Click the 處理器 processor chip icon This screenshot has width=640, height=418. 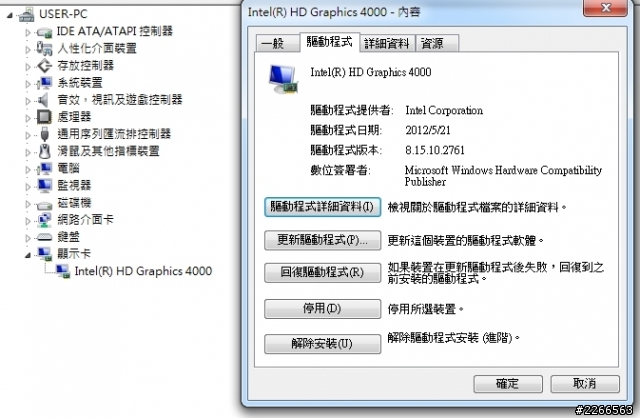[44, 117]
